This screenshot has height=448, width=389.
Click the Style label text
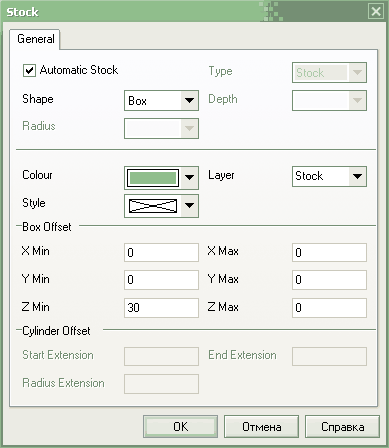point(34,203)
